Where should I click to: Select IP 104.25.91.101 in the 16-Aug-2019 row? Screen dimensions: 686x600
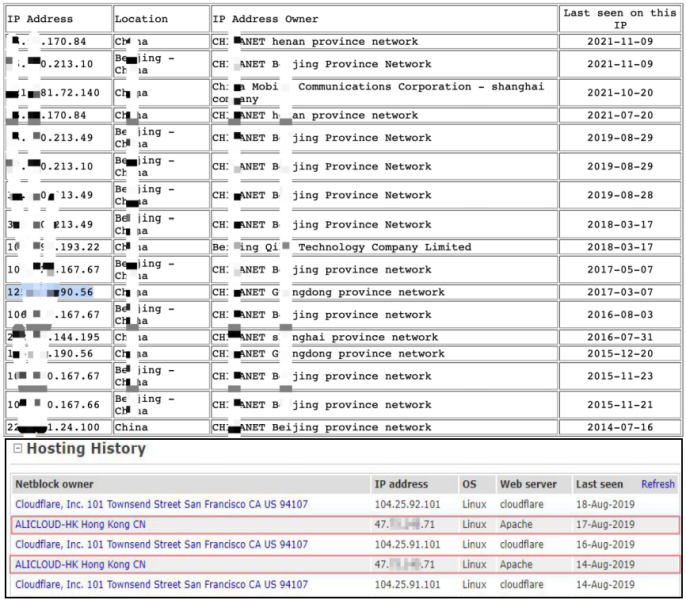click(x=407, y=544)
